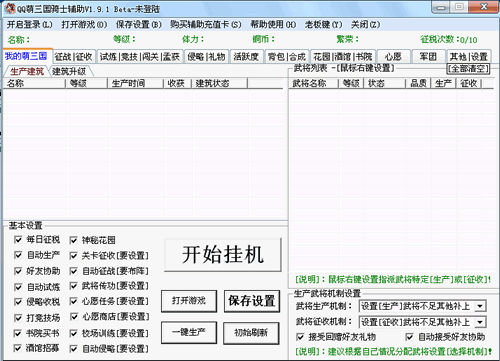Toggle the 每日征税 checkbox
Image resolution: width=500 pixels, height=361 pixels.
click(18, 240)
